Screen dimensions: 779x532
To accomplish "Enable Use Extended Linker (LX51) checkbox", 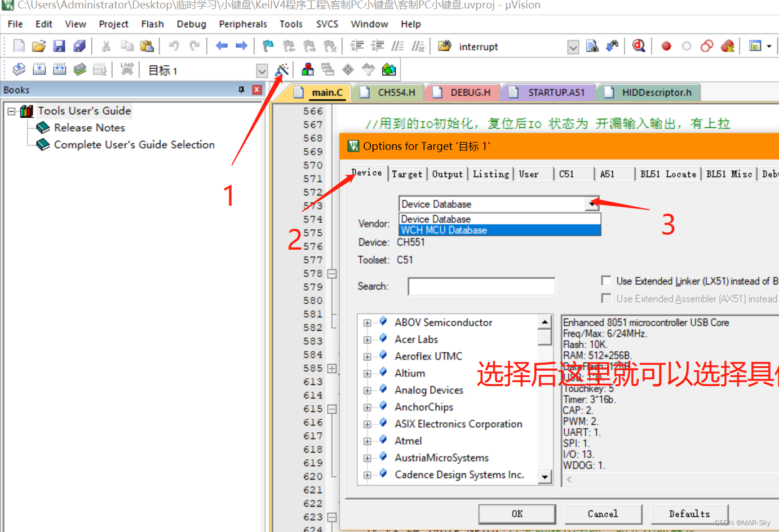I will [607, 281].
